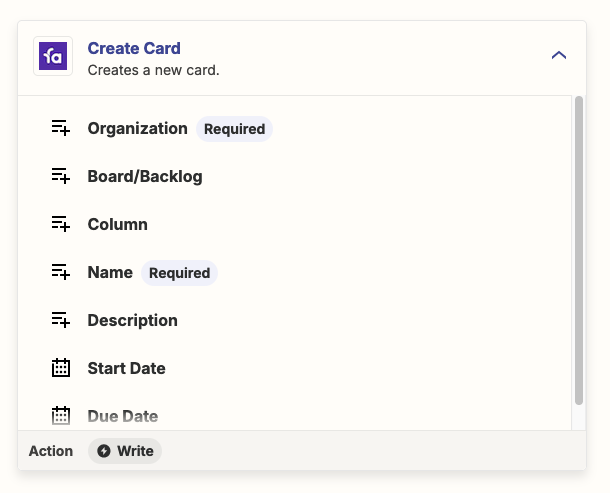610x493 pixels.
Task: Open the Create Card title link
Action: pos(134,48)
